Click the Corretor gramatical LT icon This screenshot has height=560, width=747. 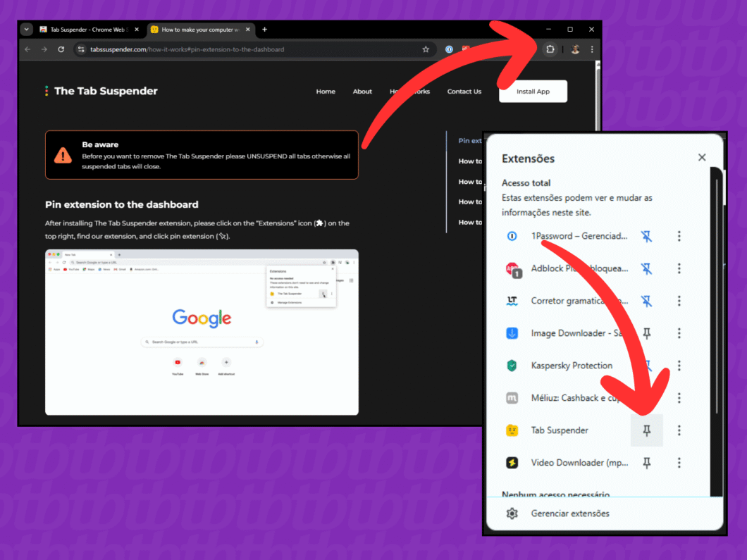point(512,301)
